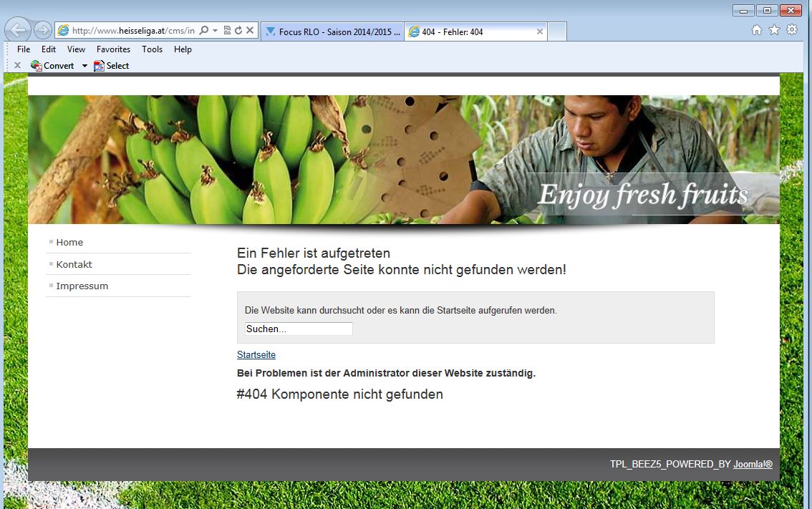Click the Home house icon in toolbar

point(757,30)
